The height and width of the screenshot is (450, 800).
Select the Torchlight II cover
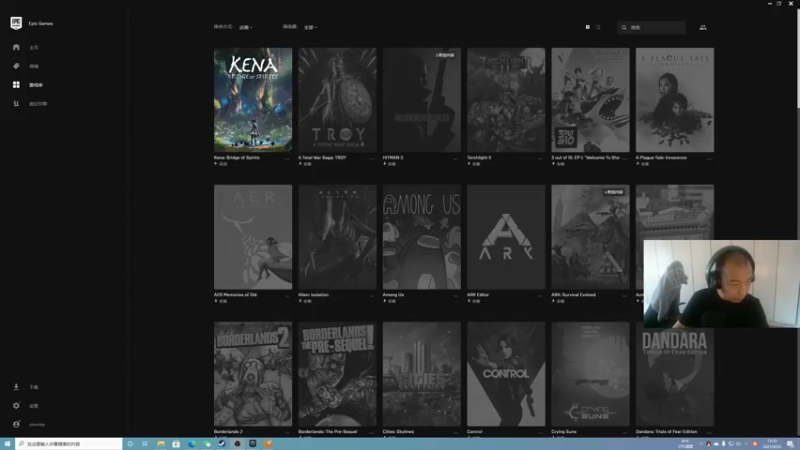coord(506,100)
